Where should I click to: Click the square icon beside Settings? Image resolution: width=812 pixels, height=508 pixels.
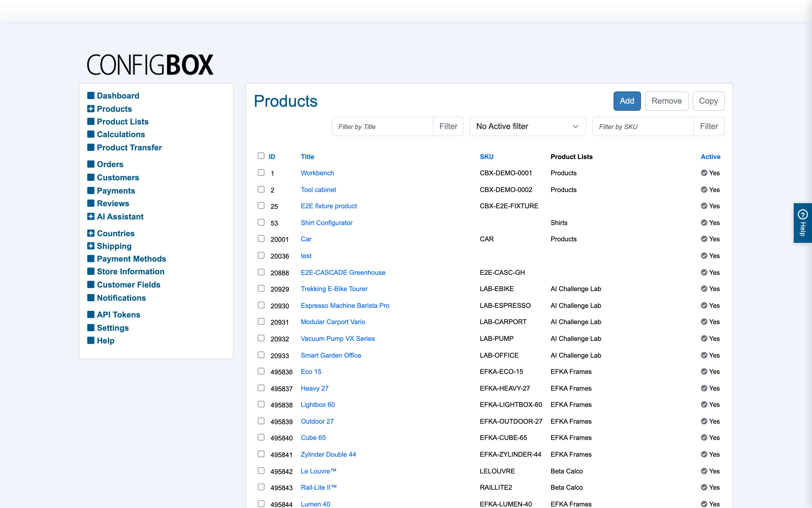(91, 328)
